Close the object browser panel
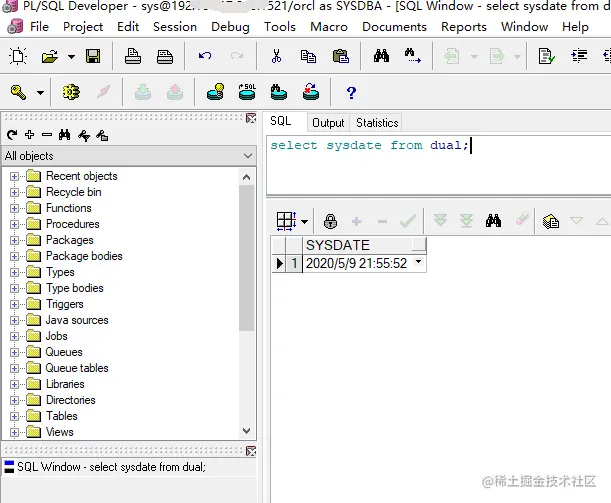Viewport: 611px width, 503px height. [251, 118]
